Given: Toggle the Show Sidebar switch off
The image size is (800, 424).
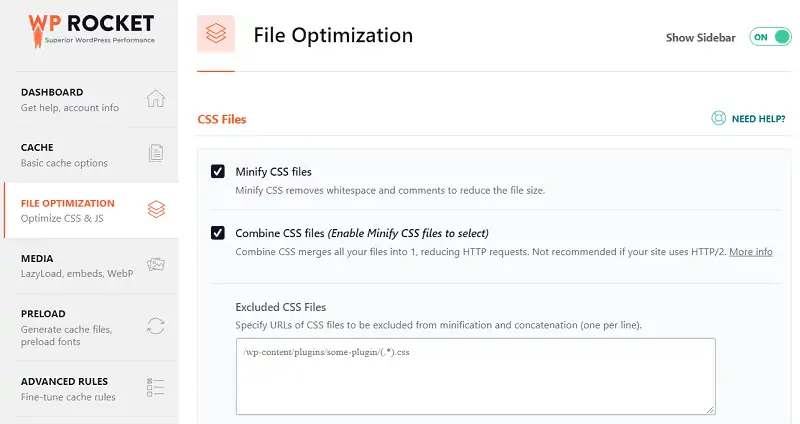Looking at the screenshot, I should tap(768, 37).
